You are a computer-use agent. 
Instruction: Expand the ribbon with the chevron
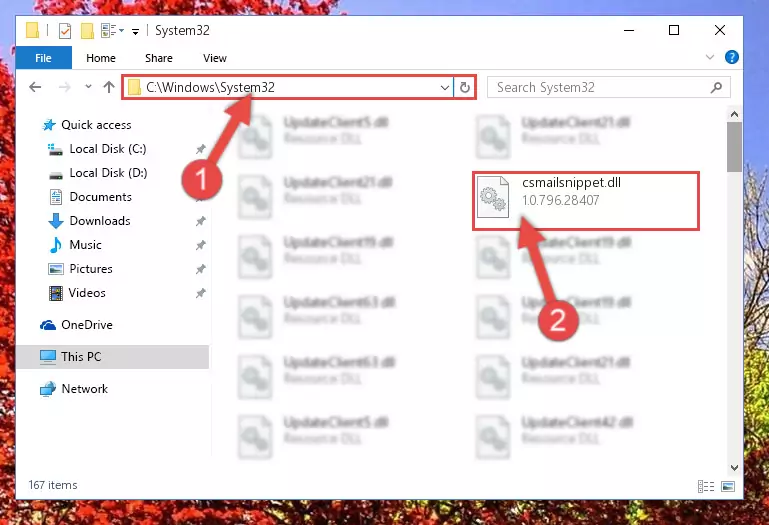pyautogui.click(x=710, y=57)
